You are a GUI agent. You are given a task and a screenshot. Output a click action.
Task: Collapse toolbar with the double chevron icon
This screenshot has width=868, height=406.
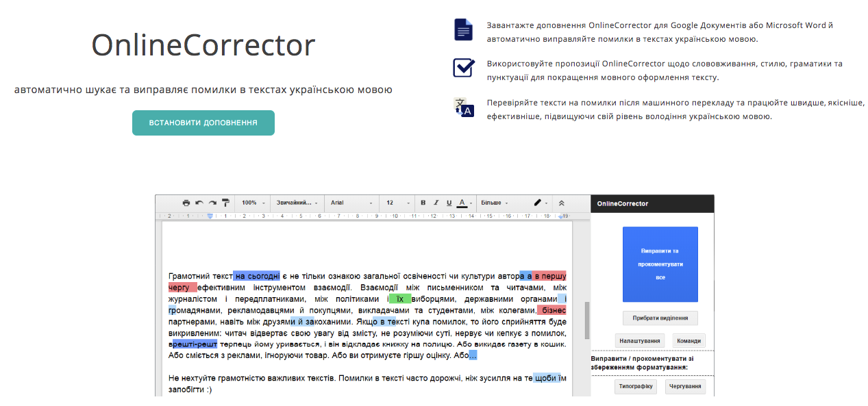[x=562, y=203]
